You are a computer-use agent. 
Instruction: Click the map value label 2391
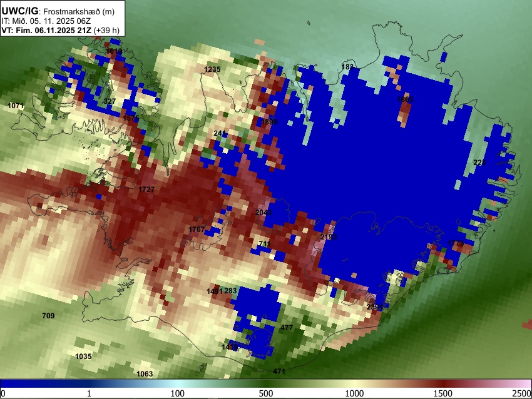pos(375,307)
